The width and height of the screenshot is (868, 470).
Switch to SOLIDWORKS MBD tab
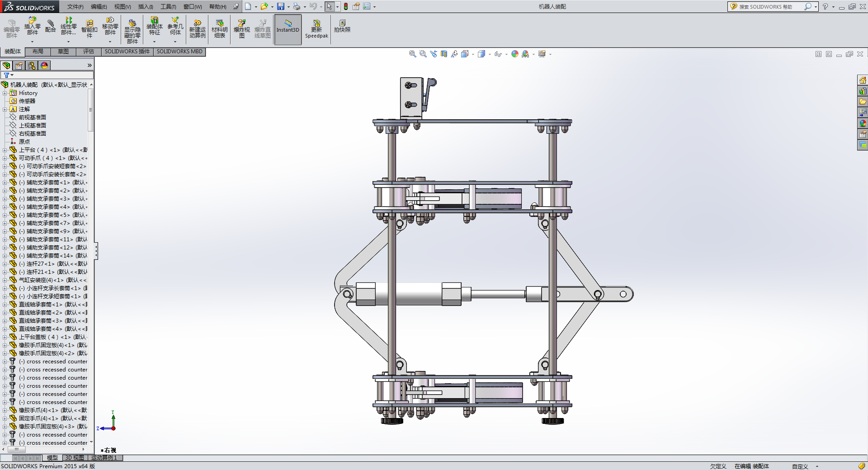pos(179,52)
